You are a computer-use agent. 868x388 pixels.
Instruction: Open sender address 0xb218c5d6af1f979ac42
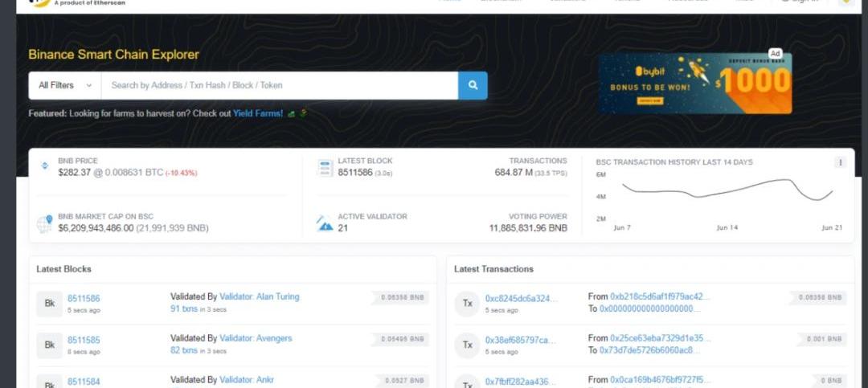(x=661, y=296)
